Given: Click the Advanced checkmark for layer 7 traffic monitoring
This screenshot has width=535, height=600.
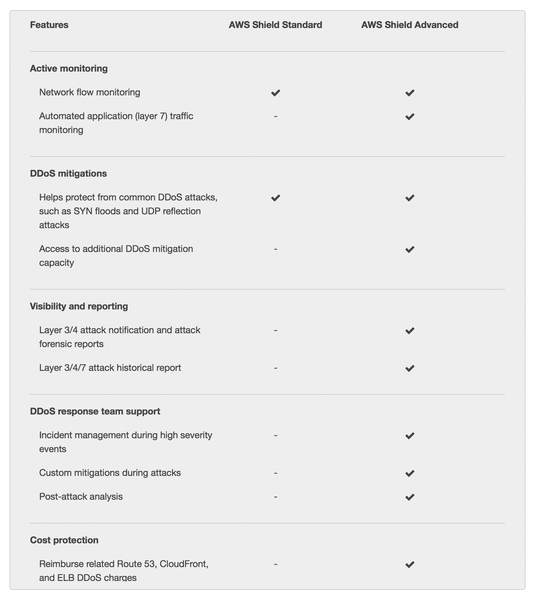Looking at the screenshot, I should click(x=410, y=117).
